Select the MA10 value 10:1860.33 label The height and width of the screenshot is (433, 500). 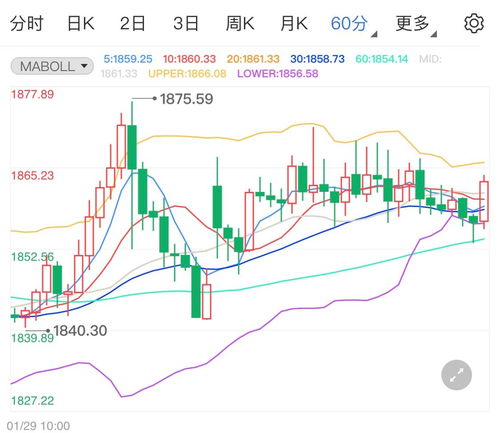tap(189, 59)
